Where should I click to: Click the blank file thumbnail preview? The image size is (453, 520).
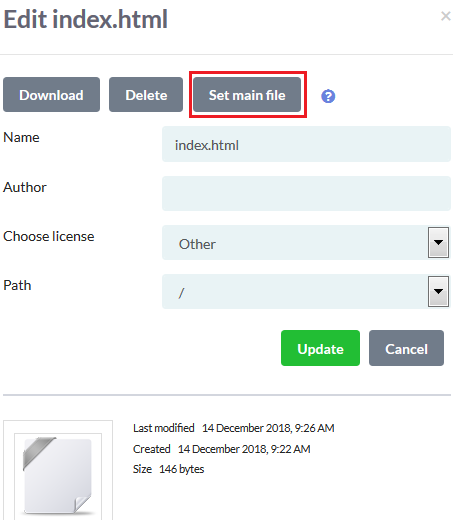click(x=58, y=473)
